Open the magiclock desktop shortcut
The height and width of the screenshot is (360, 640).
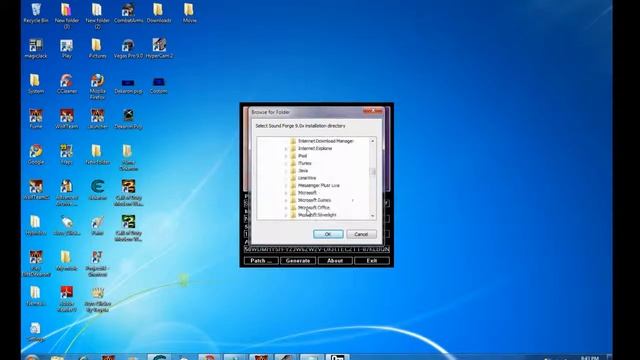[36, 49]
